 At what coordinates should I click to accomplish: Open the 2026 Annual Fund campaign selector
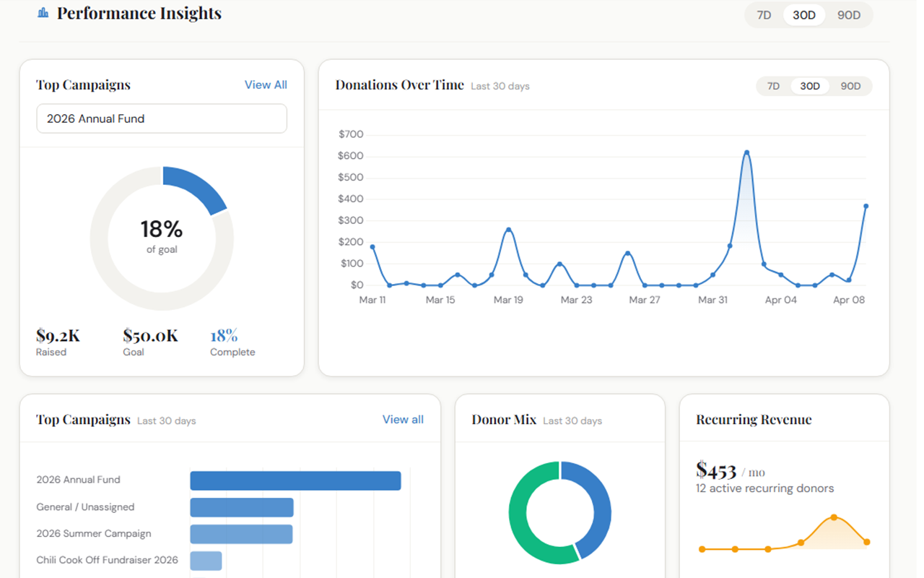click(x=162, y=118)
